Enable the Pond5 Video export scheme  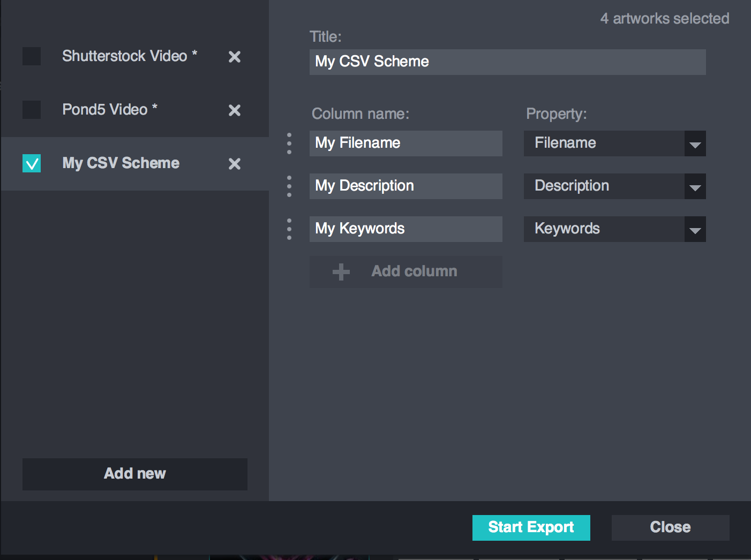coord(32,110)
